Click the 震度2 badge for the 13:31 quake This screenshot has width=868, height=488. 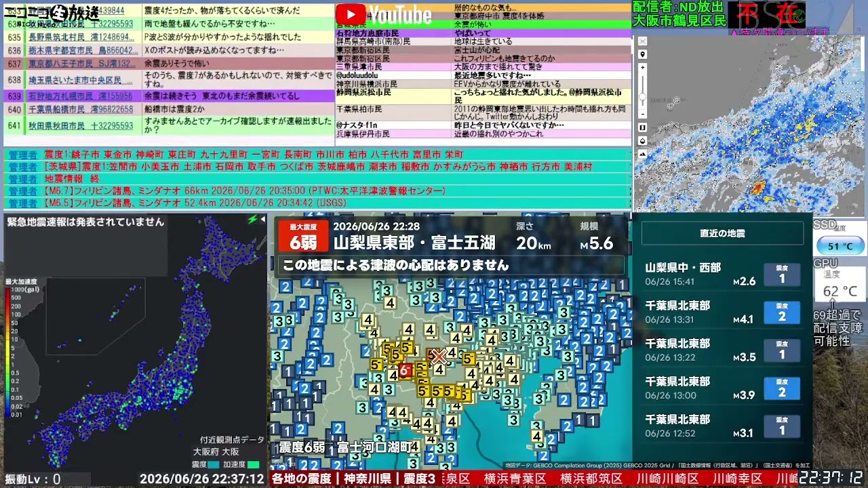pos(782,312)
